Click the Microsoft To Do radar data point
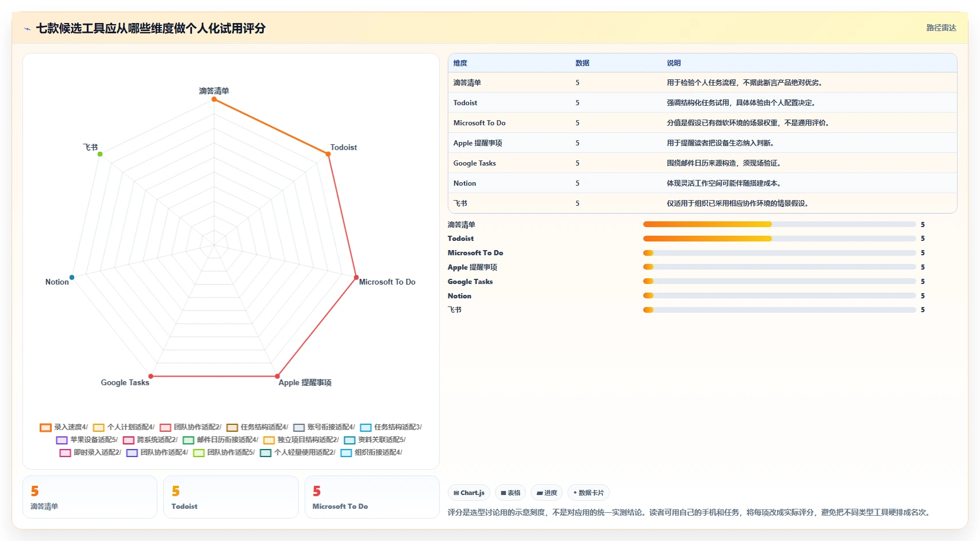The width and height of the screenshot is (980, 541). point(356,277)
